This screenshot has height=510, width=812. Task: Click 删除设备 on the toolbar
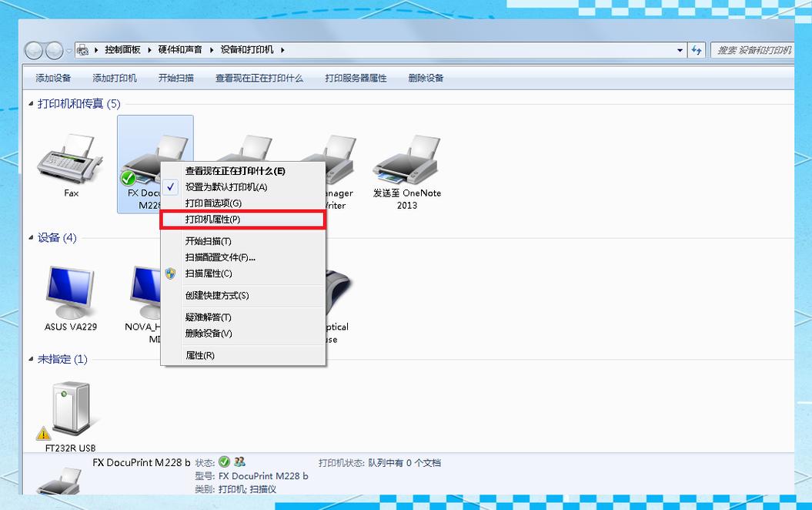[x=426, y=78]
